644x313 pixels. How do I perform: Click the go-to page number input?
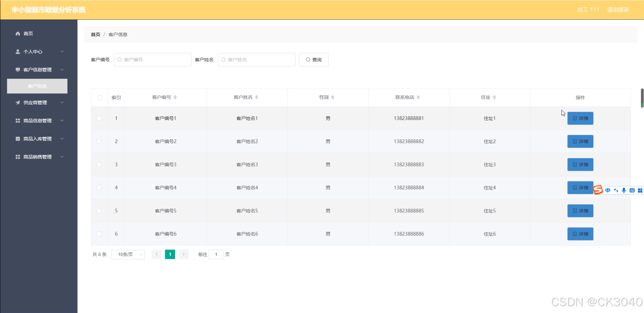[x=216, y=254]
